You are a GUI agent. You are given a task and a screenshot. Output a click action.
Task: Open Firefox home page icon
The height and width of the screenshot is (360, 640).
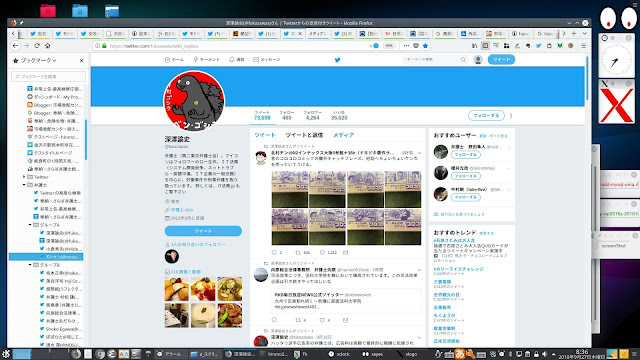pos(47,46)
